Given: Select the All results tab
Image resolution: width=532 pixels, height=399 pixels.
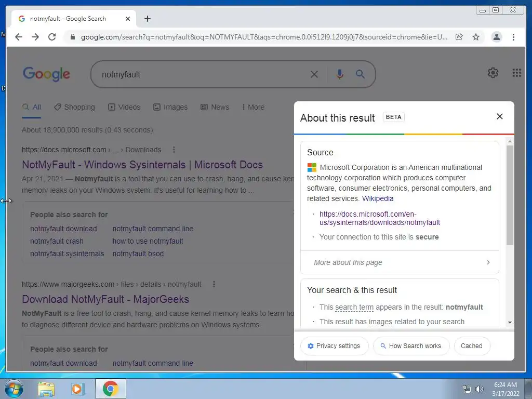Looking at the screenshot, I should (x=32, y=107).
